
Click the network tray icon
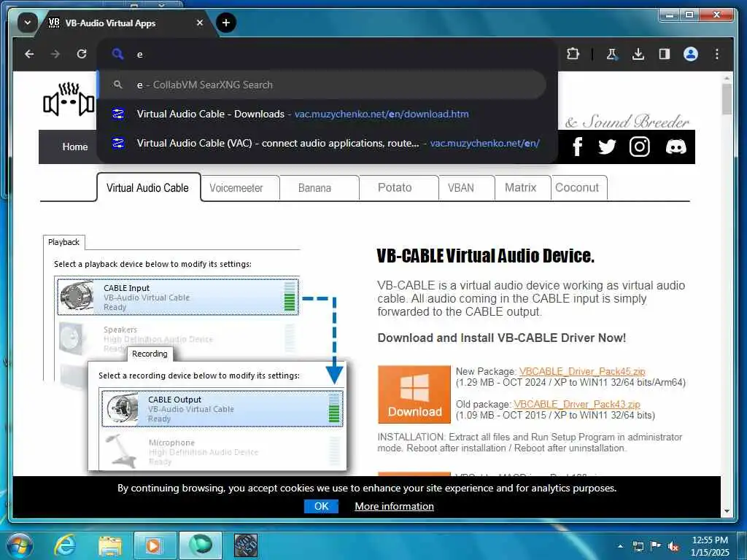click(638, 546)
